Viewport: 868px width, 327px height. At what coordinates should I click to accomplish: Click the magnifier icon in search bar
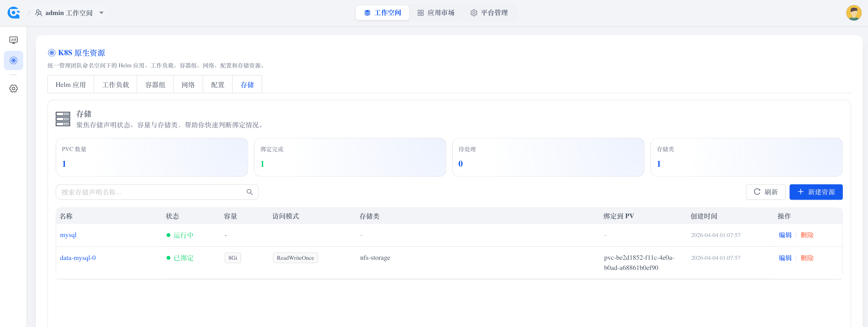click(x=249, y=192)
